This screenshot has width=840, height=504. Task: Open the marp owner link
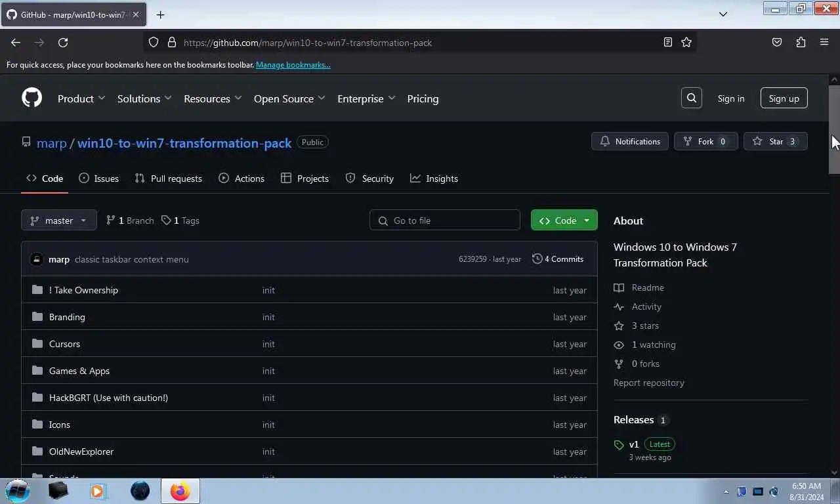point(52,143)
